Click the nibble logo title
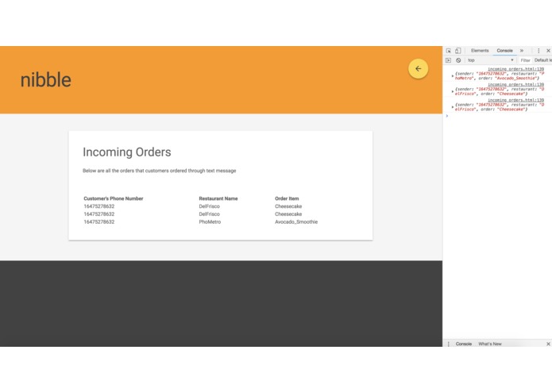Image resolution: width=552 pixels, height=392 pixels. [46, 80]
